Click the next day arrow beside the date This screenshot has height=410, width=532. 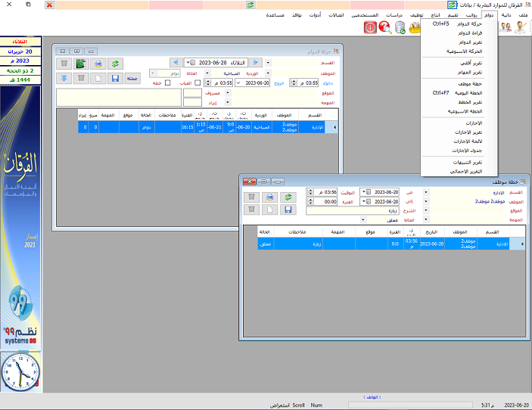pyautogui.click(x=176, y=62)
